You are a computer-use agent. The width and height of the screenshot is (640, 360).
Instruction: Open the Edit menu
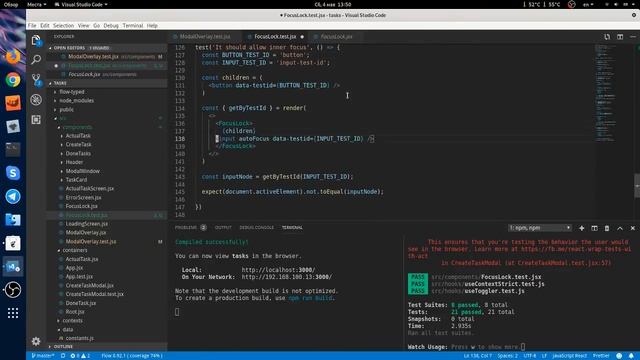point(44,25)
